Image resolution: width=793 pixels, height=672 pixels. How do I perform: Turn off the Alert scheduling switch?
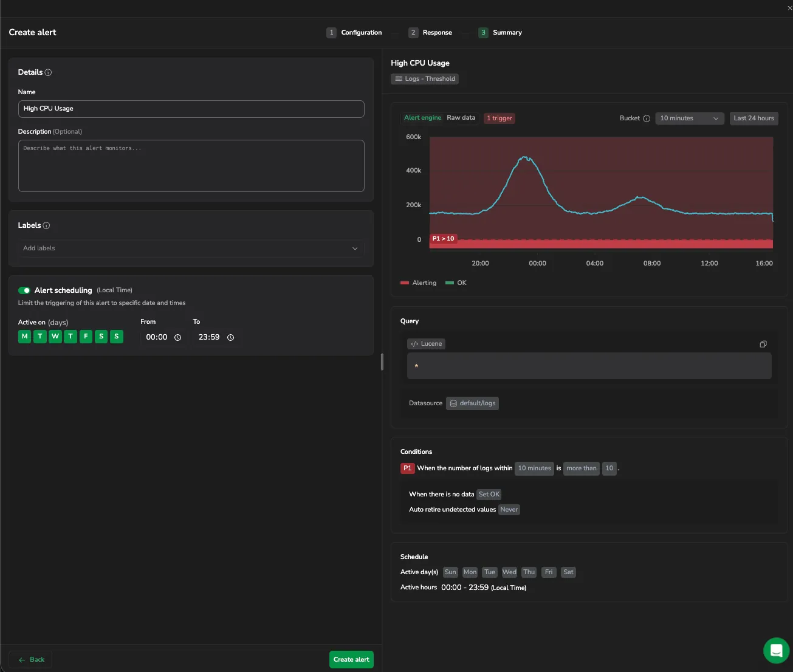tap(24, 290)
